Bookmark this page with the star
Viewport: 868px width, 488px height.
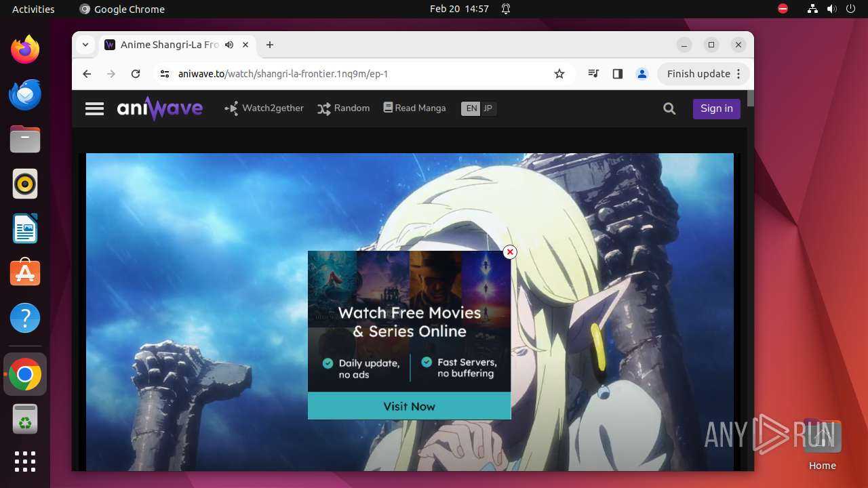tap(559, 74)
